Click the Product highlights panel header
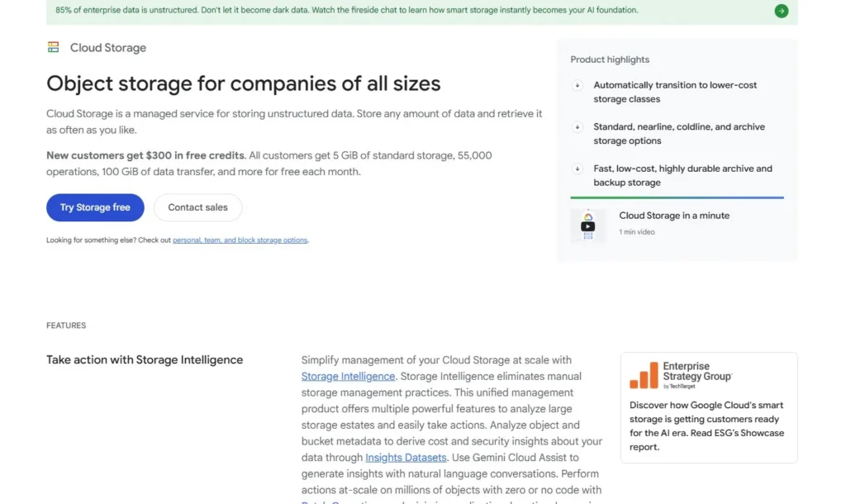Viewport: 846px width, 504px height. pos(610,59)
